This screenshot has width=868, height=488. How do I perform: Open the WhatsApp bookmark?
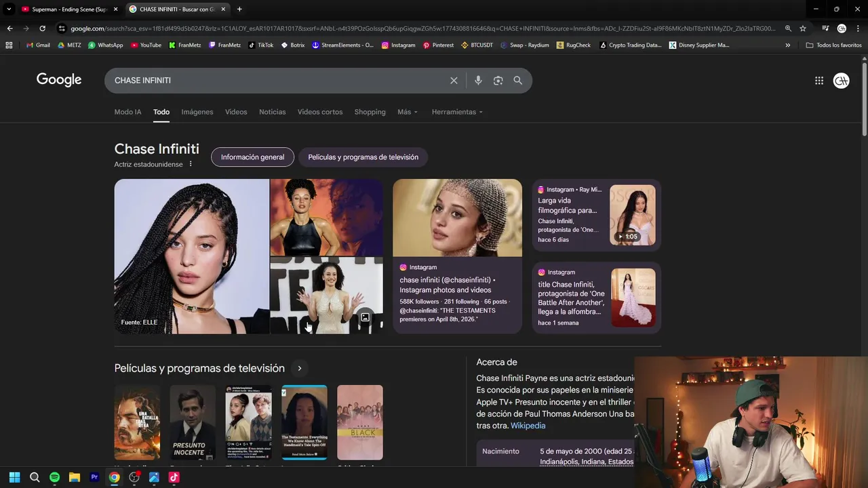pyautogui.click(x=106, y=45)
